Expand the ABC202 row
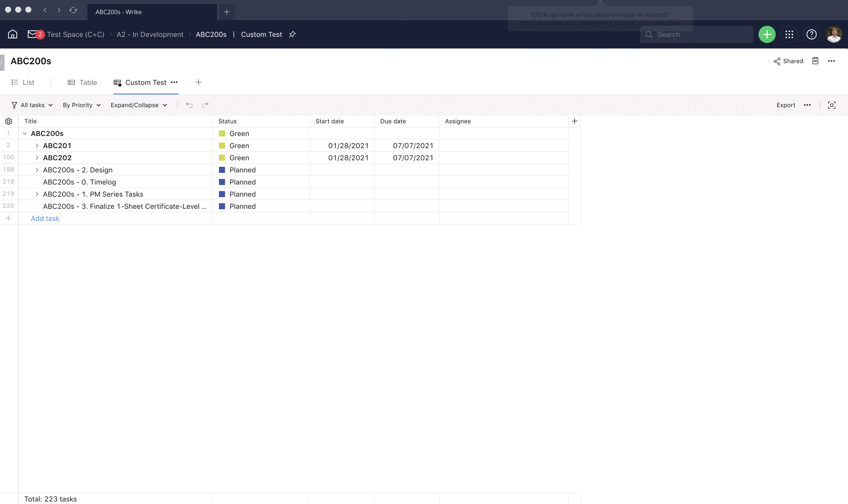The width and height of the screenshot is (848, 504). pos(37,158)
